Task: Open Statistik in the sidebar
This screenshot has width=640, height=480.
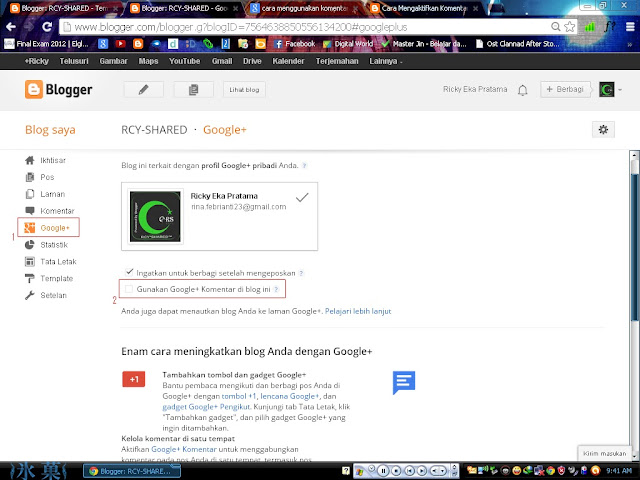Action: coord(46,245)
